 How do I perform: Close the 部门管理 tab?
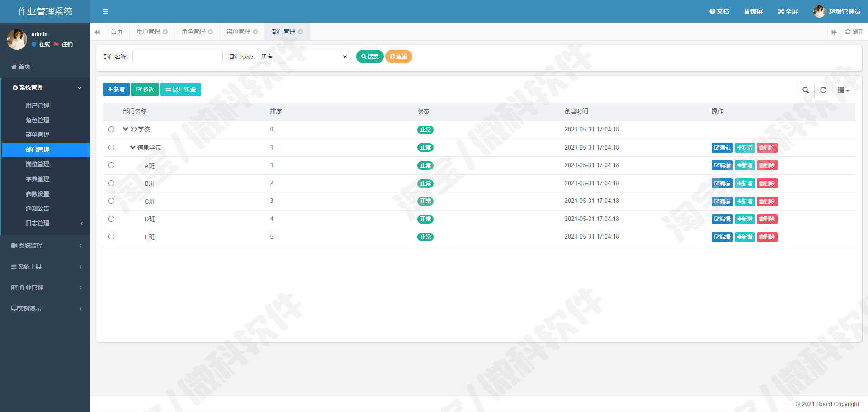[301, 32]
